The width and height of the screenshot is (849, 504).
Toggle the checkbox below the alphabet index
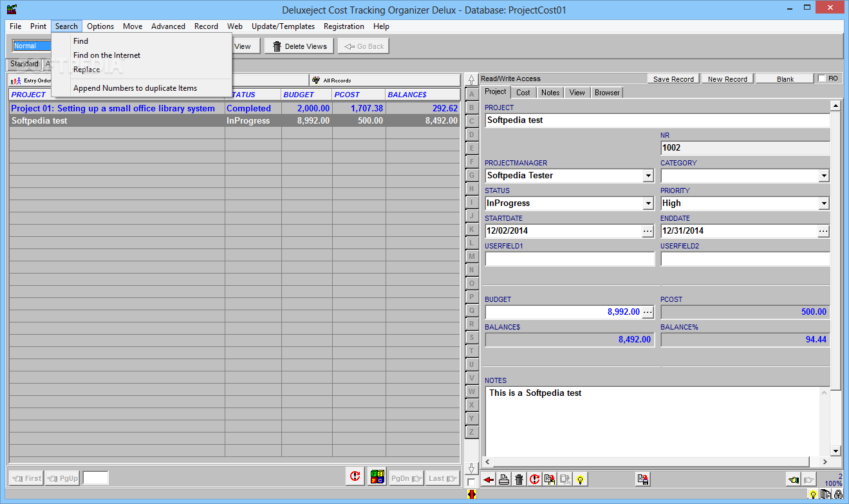472,482
